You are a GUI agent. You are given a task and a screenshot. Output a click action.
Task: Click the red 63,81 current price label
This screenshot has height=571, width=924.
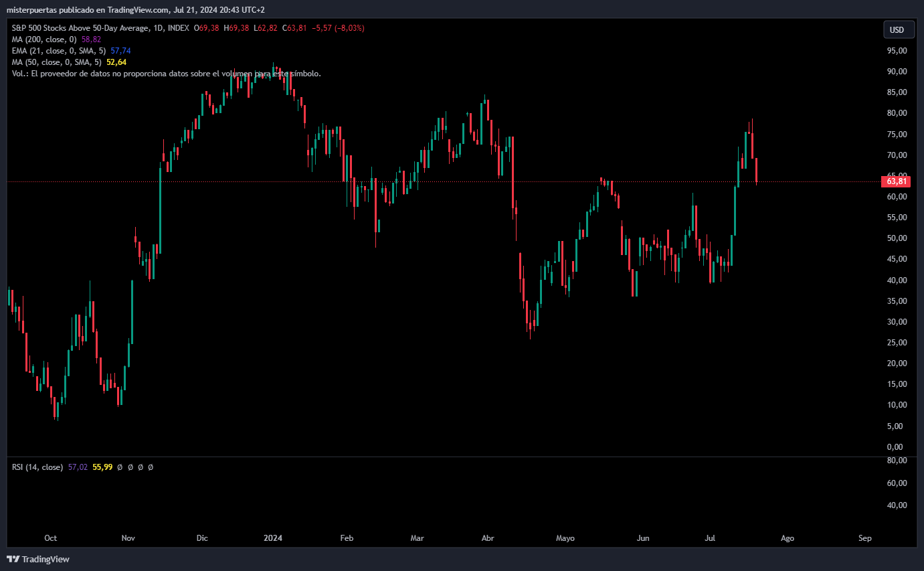897,181
